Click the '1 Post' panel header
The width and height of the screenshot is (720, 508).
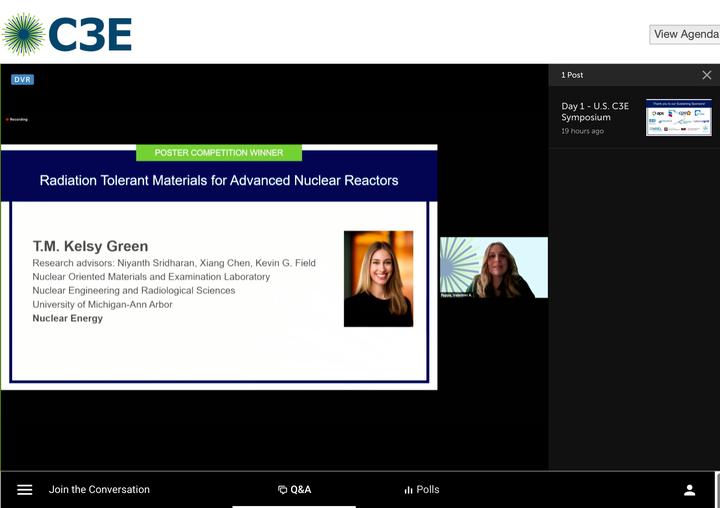point(572,75)
